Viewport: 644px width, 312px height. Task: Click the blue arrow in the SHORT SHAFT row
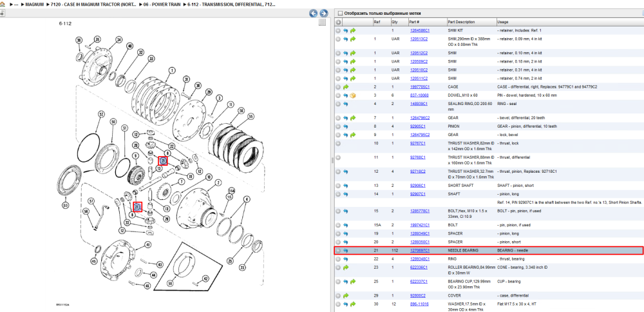point(345,186)
